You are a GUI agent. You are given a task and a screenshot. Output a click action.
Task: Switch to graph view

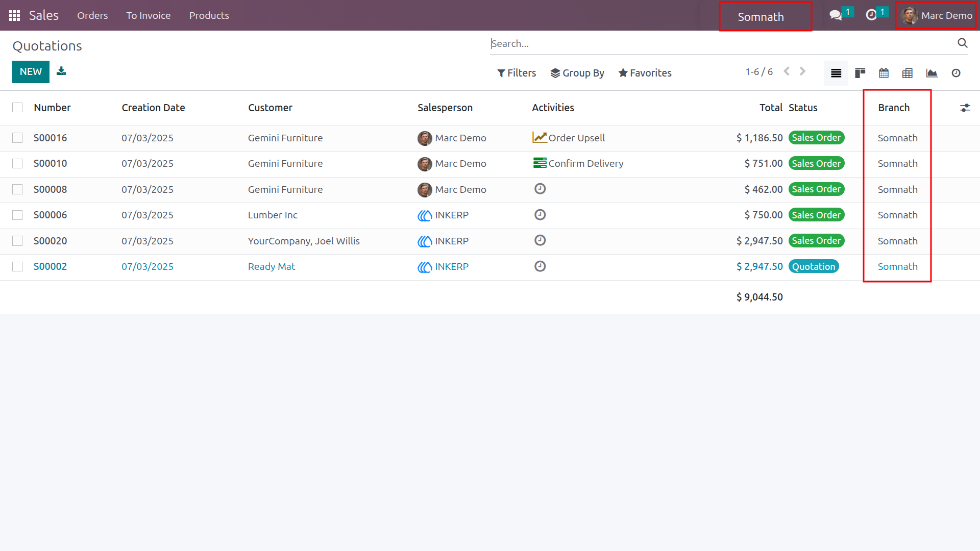[x=932, y=73]
